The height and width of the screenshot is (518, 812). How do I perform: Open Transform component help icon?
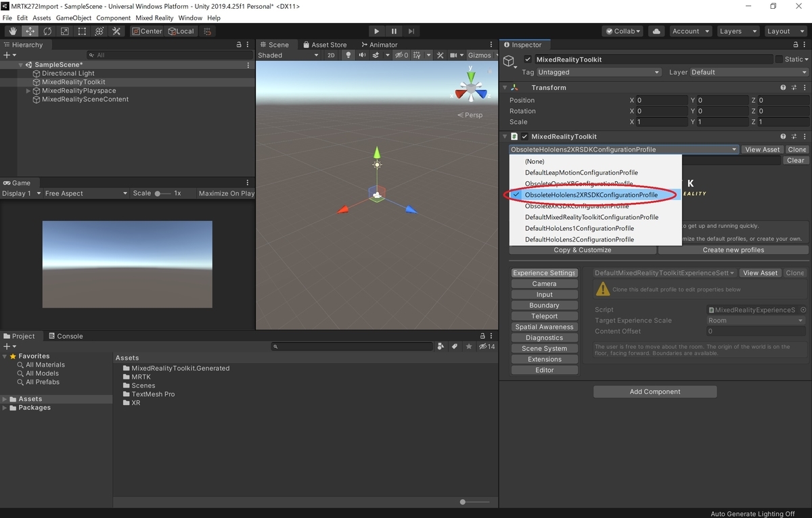(783, 88)
